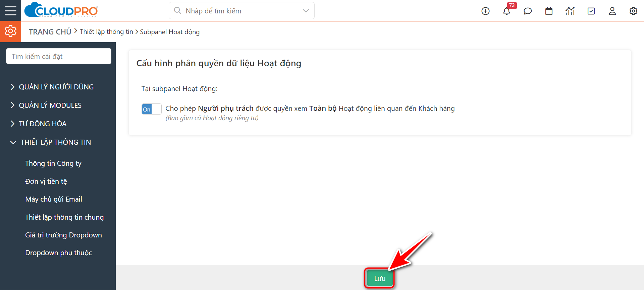644x290 pixels.
Task: Open Máy chủ gửi Email settings
Action: [x=54, y=199]
